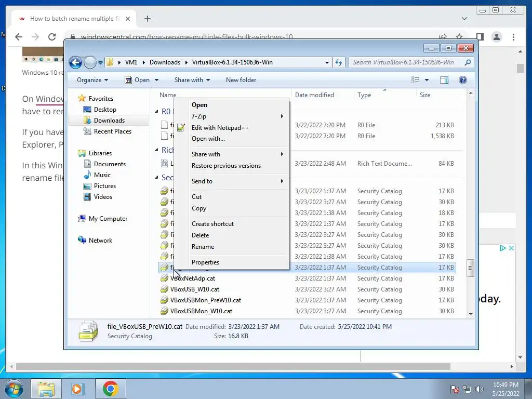Choose Edit with Notepad++
Viewport: 532px width, 399px height.
coord(231,128)
